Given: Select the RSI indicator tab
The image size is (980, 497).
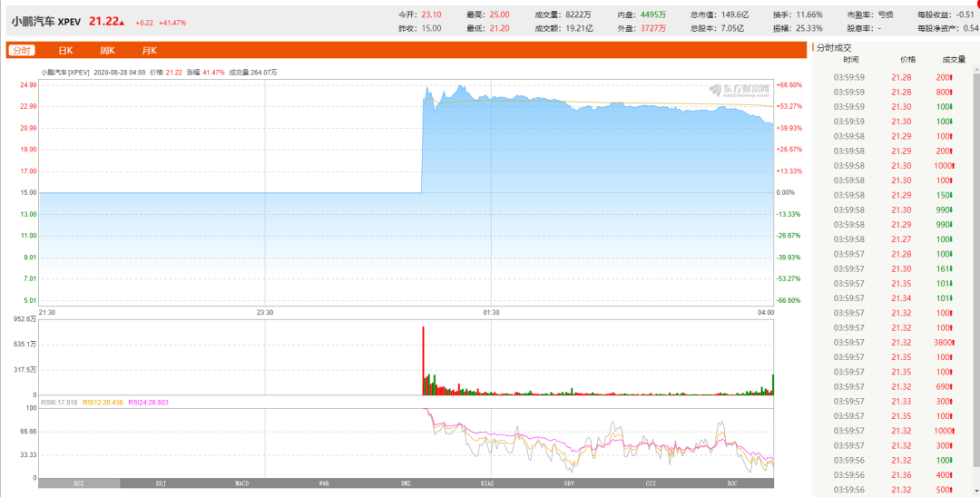Looking at the screenshot, I should tap(79, 483).
